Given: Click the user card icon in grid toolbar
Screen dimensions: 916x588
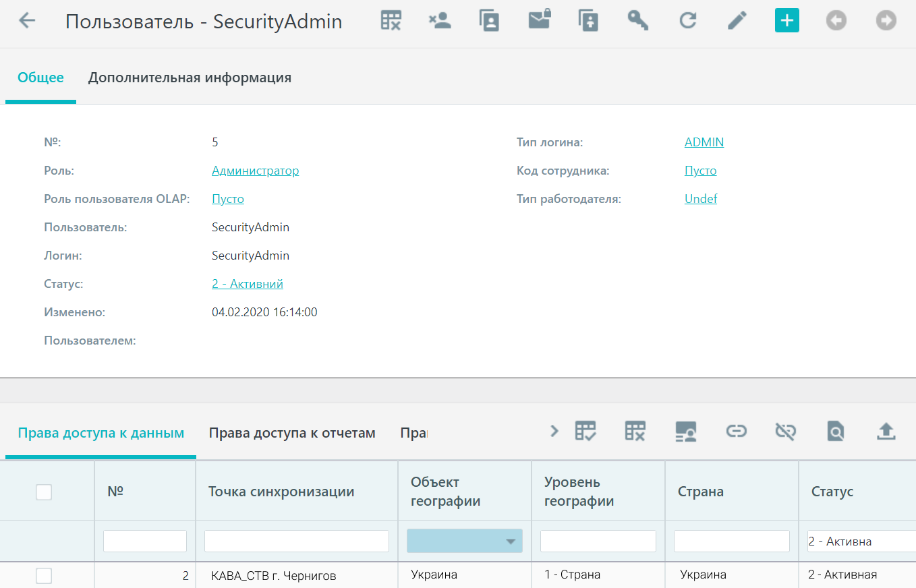Looking at the screenshot, I should point(686,432).
